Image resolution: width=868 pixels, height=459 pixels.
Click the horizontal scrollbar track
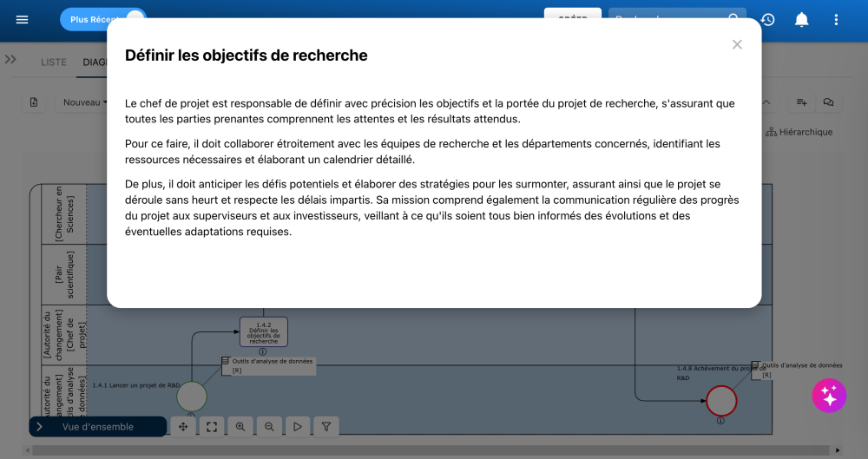[431, 450]
